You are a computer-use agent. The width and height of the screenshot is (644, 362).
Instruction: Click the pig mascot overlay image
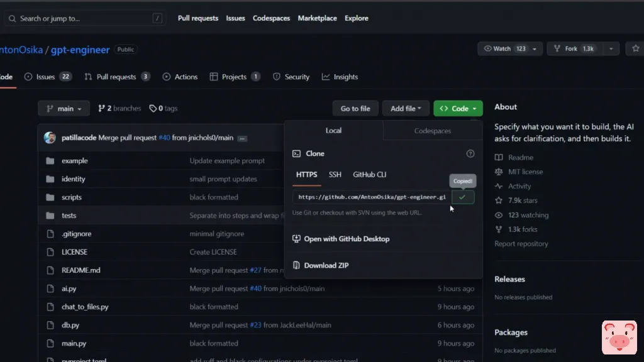pos(619,337)
